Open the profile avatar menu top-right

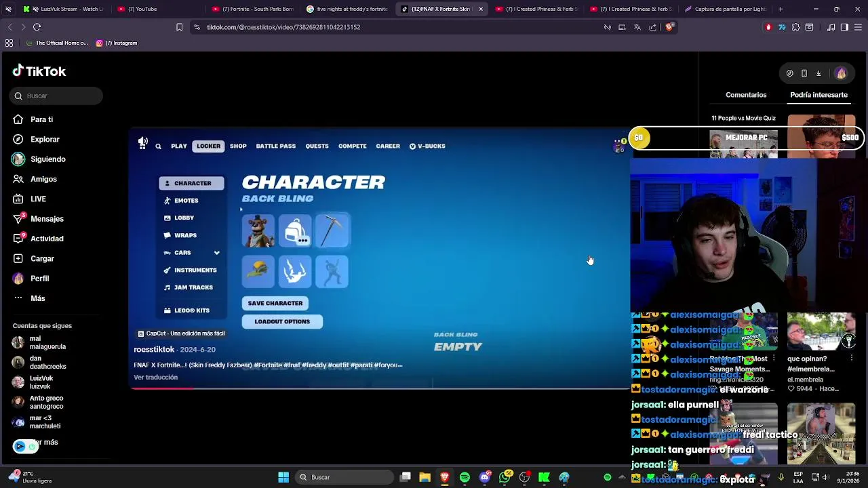pyautogui.click(x=841, y=73)
